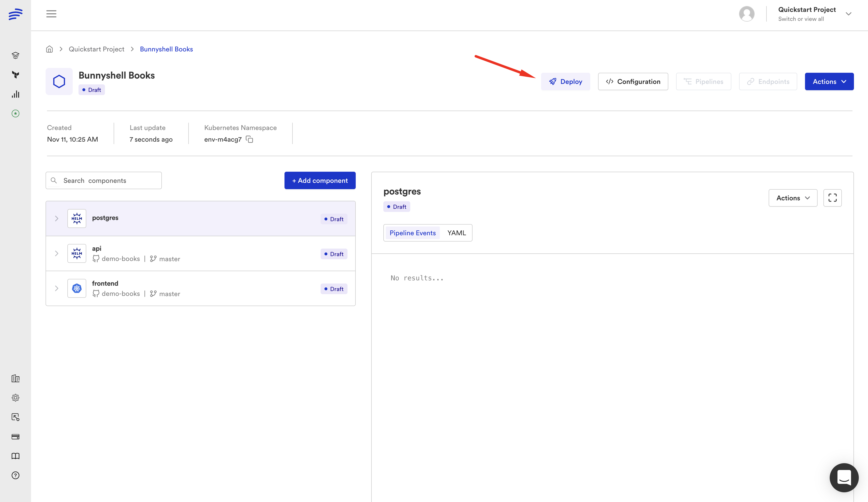The image size is (868, 502).
Task: Open the analytics bar chart sidebar icon
Action: point(16,94)
